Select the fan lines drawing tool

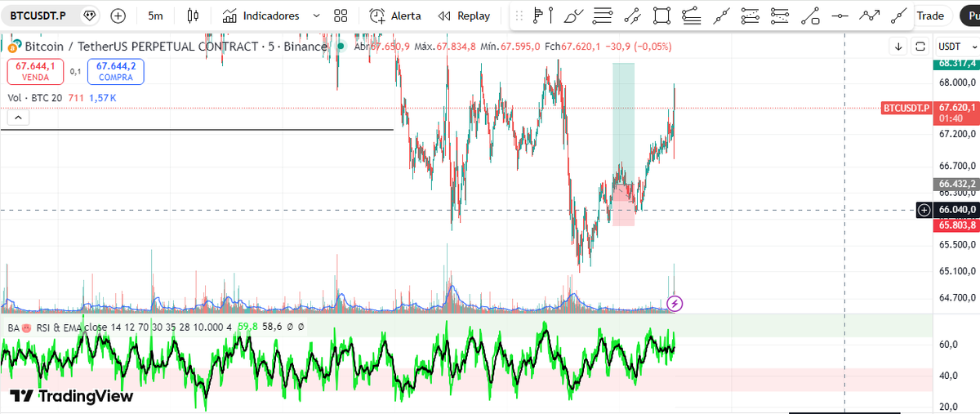click(691, 16)
